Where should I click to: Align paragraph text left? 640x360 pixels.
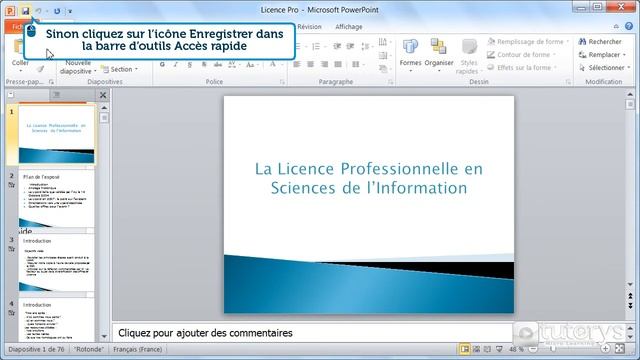[x=297, y=64]
